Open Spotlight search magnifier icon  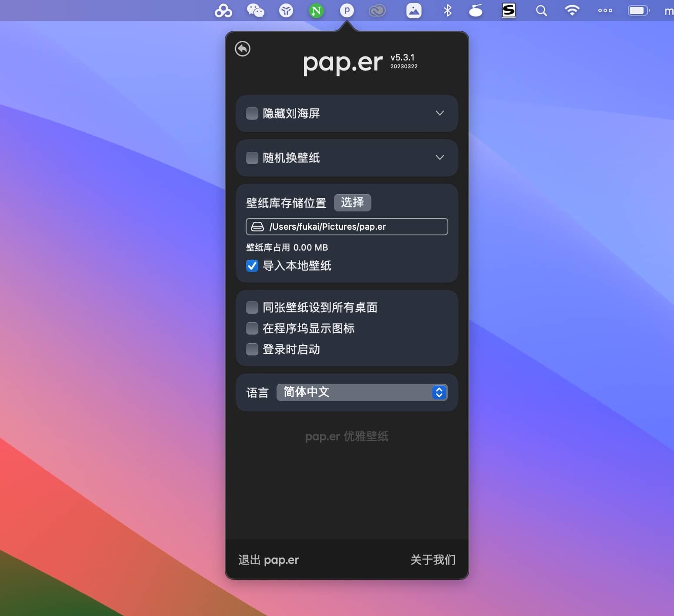tap(541, 10)
